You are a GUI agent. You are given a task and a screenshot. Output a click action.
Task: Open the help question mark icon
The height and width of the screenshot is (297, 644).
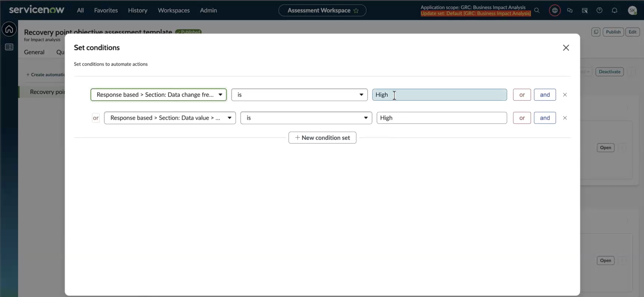(x=599, y=10)
